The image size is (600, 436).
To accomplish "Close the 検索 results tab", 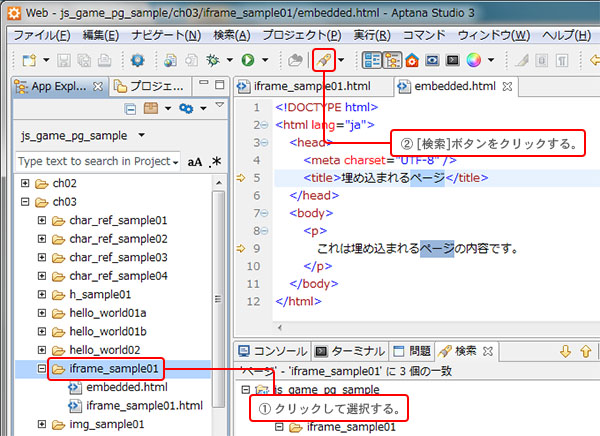I will pos(488,351).
